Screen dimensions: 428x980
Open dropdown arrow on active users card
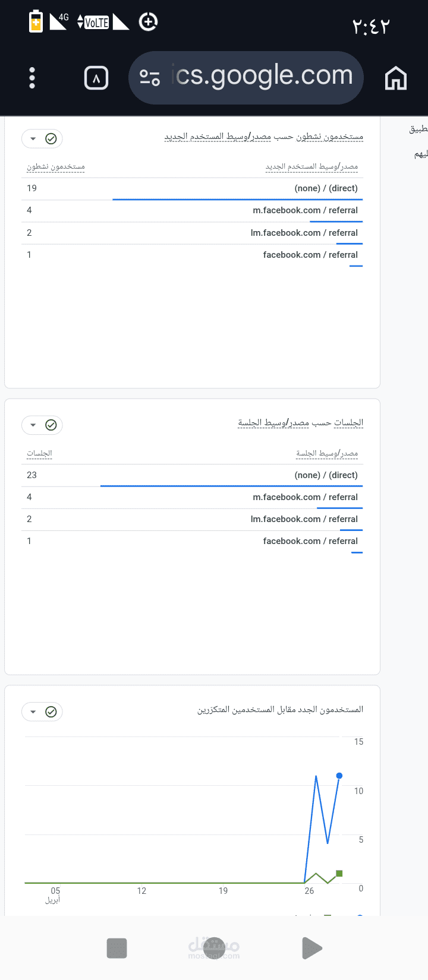click(x=33, y=139)
